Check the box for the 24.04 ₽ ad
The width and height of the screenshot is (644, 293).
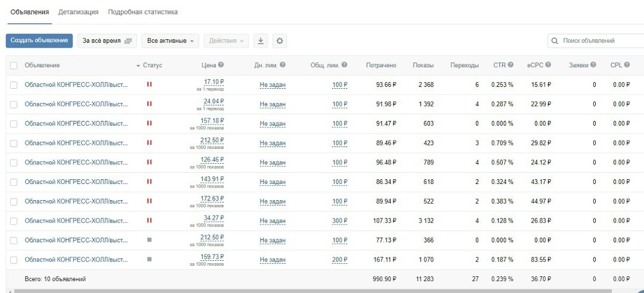(x=14, y=105)
